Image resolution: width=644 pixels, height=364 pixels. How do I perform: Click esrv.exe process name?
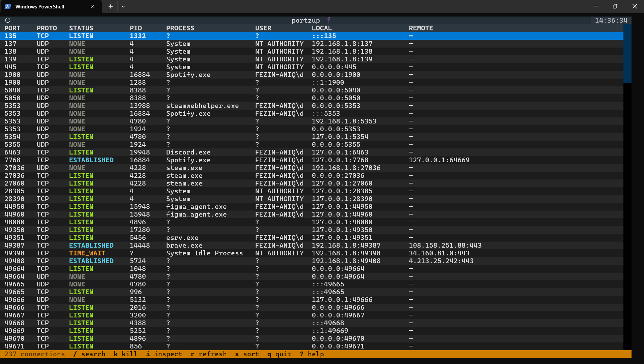coord(182,238)
